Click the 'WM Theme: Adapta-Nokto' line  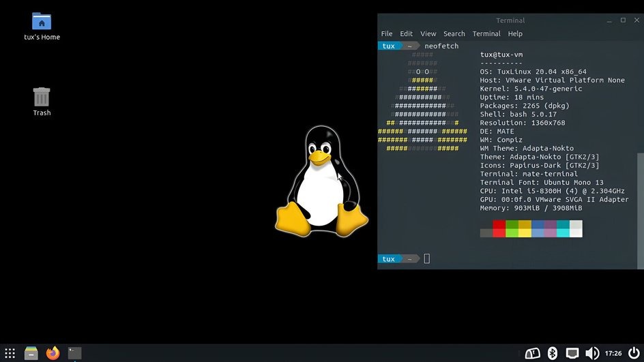(x=527, y=148)
